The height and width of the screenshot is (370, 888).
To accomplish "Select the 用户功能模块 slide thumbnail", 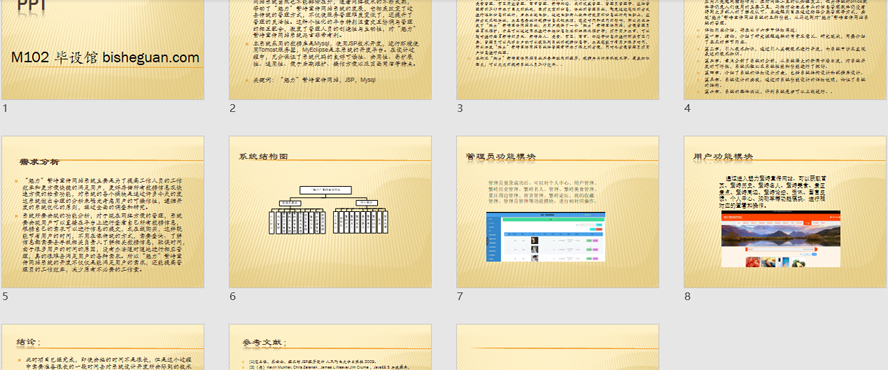I will coord(785,212).
